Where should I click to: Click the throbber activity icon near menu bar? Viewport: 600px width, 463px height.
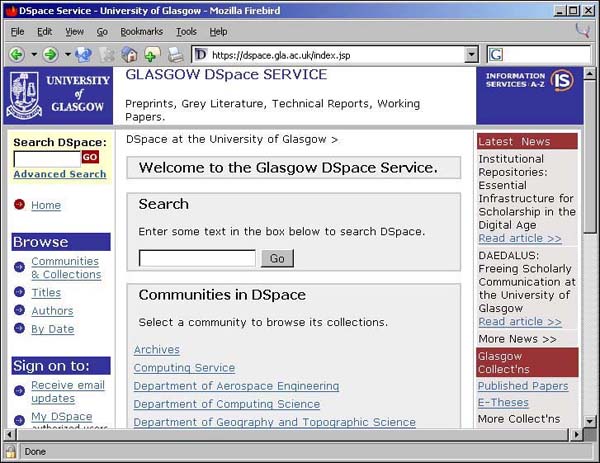tap(583, 31)
